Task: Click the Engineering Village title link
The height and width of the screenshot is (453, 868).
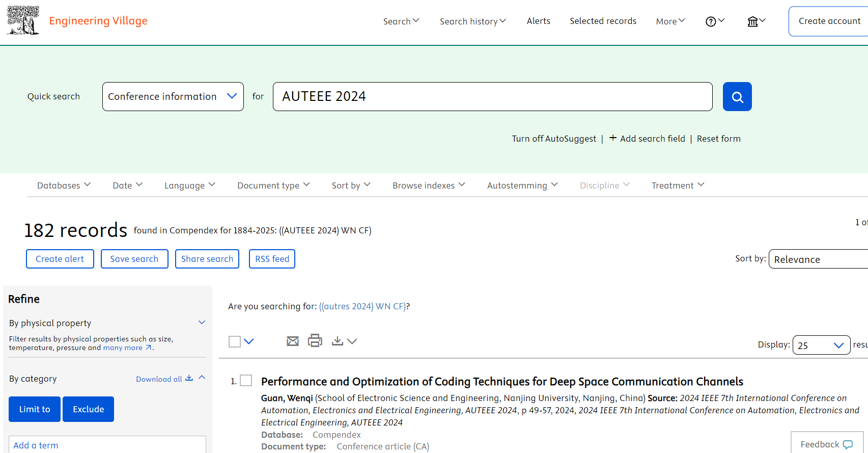Action: point(98,21)
